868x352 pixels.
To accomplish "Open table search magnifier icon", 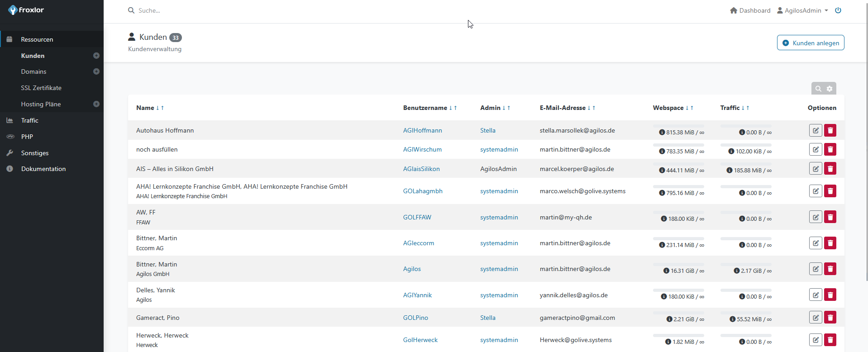I will 818,89.
